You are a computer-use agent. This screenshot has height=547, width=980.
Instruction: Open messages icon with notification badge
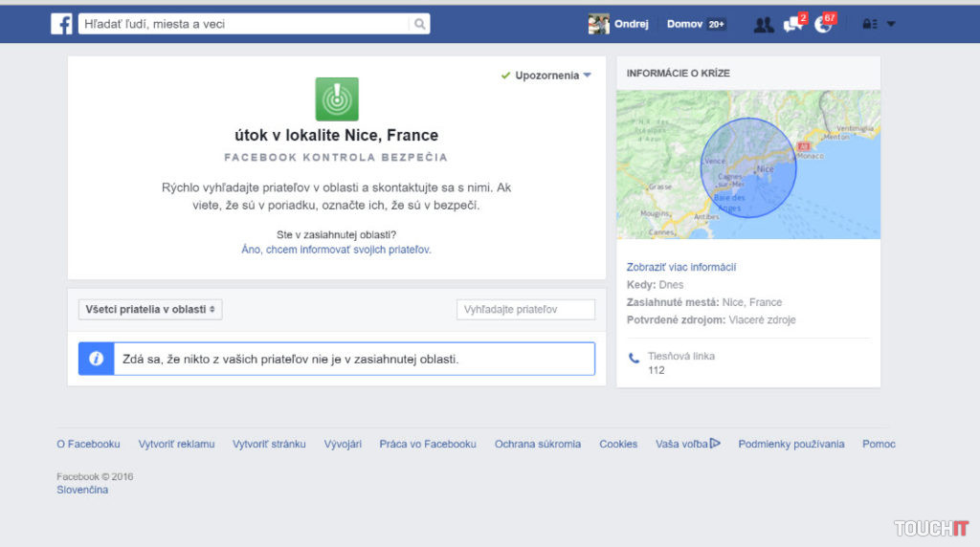(792, 25)
